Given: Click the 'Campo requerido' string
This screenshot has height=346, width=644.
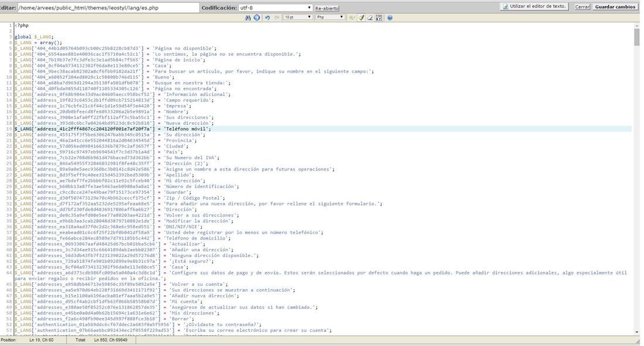Looking at the screenshot, I should (187, 100).
